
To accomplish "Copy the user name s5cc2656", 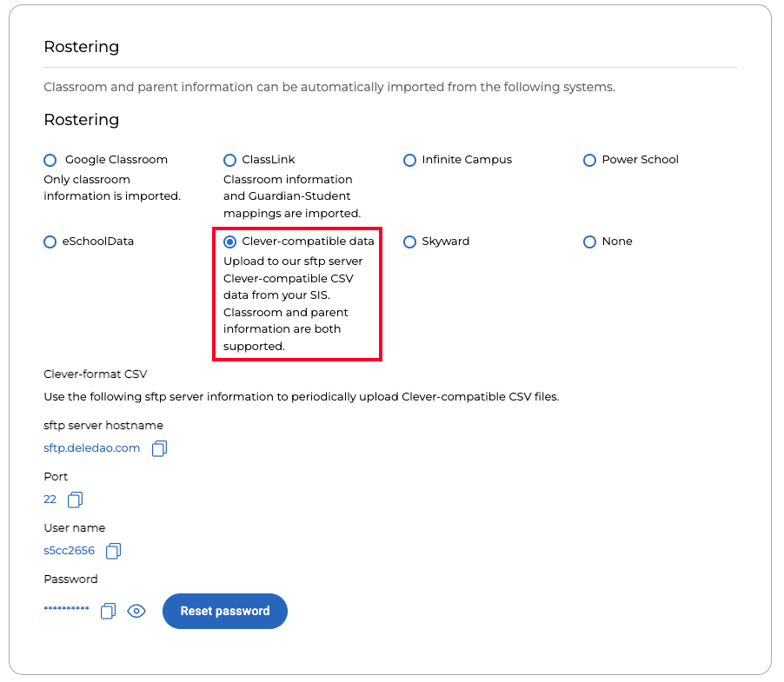I will coord(114,551).
